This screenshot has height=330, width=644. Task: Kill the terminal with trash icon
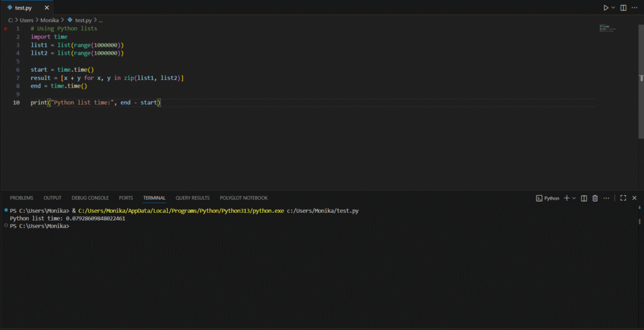(x=595, y=198)
